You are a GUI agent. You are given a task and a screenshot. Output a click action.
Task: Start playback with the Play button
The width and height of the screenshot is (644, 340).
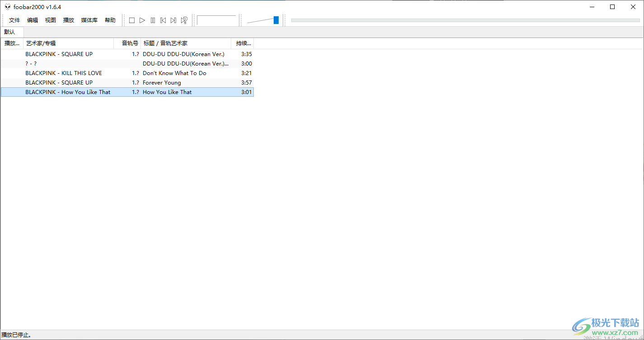click(x=142, y=20)
